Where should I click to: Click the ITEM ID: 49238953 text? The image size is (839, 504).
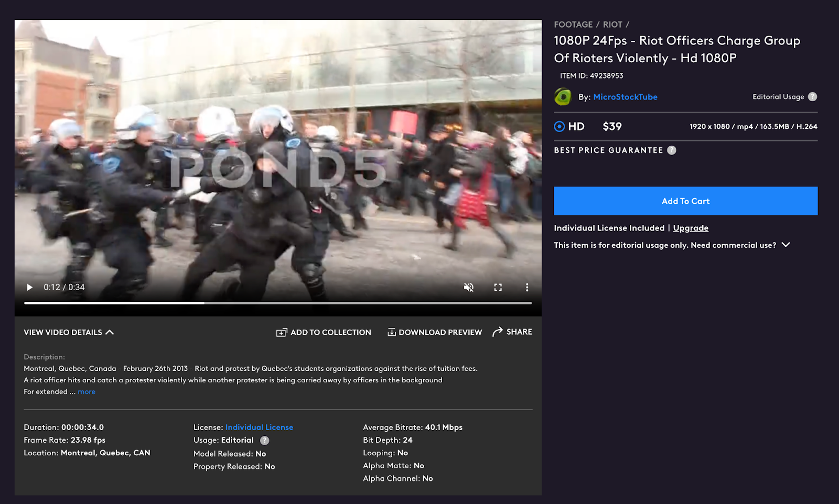pyautogui.click(x=591, y=75)
